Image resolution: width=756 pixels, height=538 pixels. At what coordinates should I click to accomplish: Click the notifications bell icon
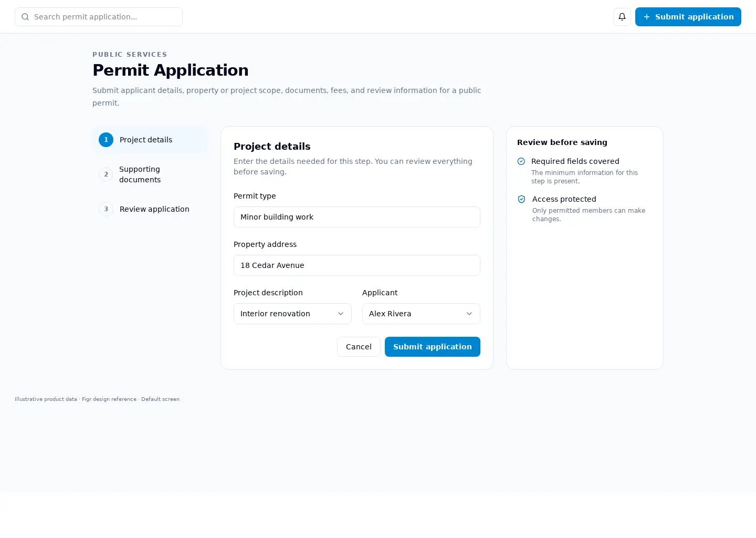click(x=622, y=17)
